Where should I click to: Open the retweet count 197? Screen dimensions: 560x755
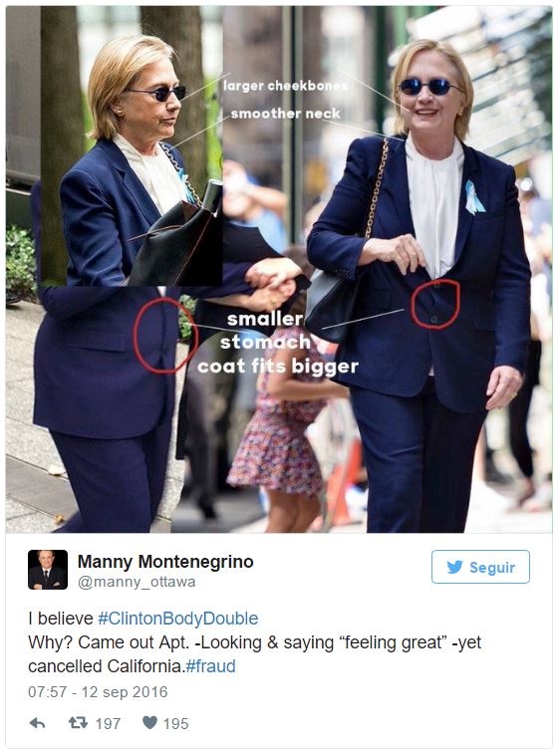(108, 723)
